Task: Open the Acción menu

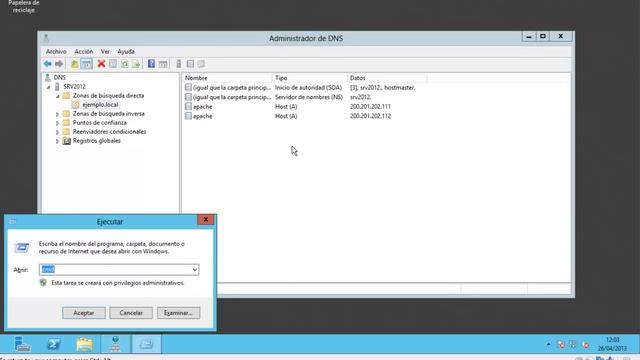Action: tap(84, 51)
